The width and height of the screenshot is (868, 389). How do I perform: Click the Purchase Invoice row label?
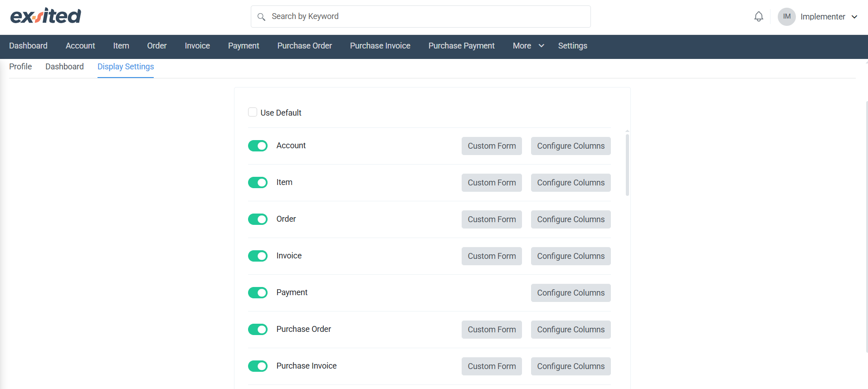[307, 366]
